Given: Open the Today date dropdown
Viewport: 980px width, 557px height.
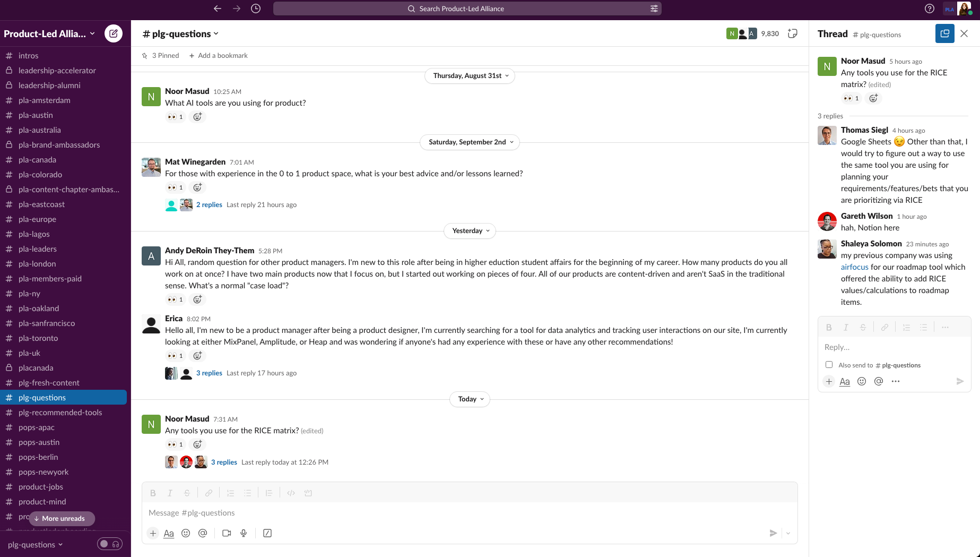Looking at the screenshot, I should (x=470, y=399).
